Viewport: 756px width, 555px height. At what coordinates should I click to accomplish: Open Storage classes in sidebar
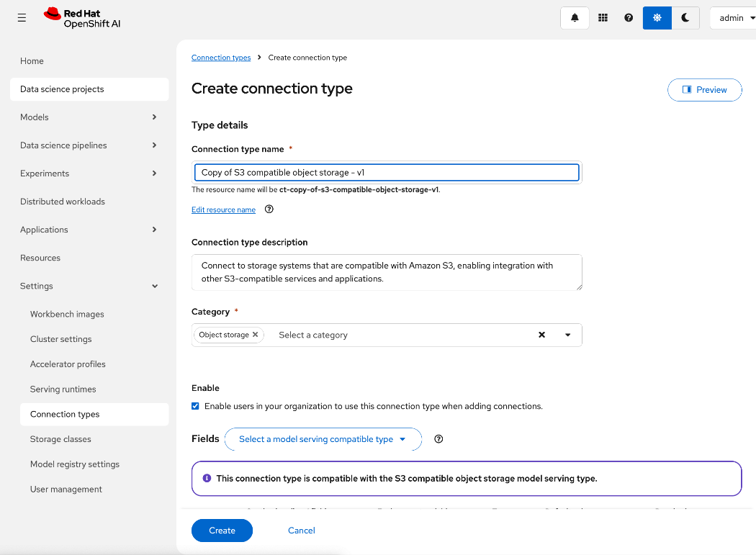(x=60, y=439)
